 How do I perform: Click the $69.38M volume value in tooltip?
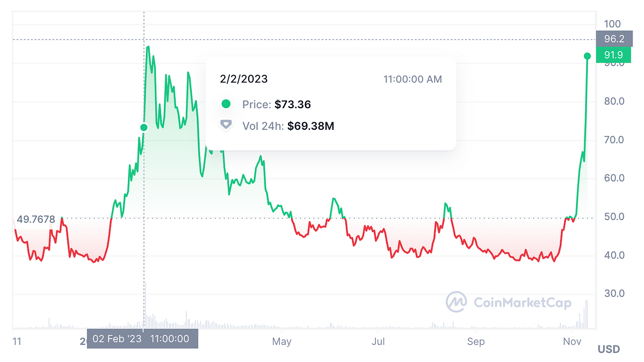[310, 126]
